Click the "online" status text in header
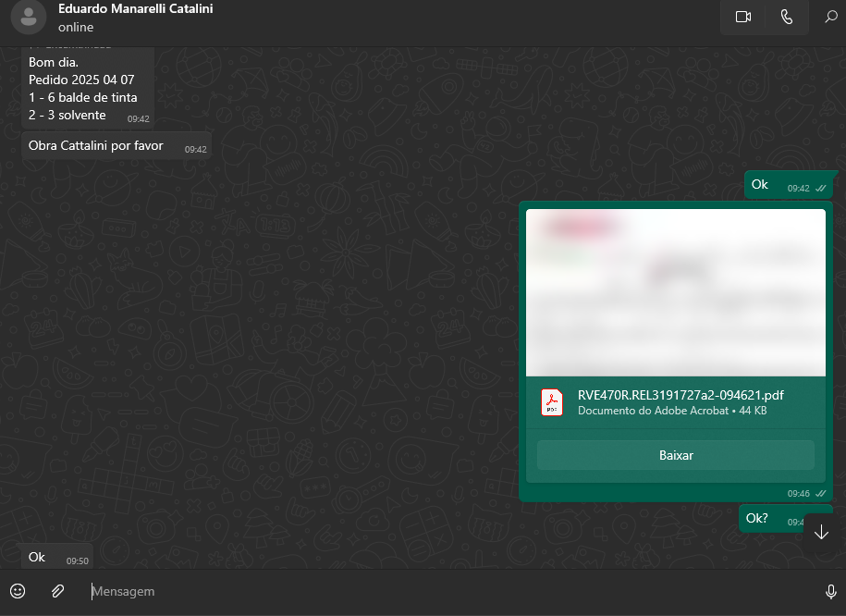846x616 pixels. pos(76,28)
